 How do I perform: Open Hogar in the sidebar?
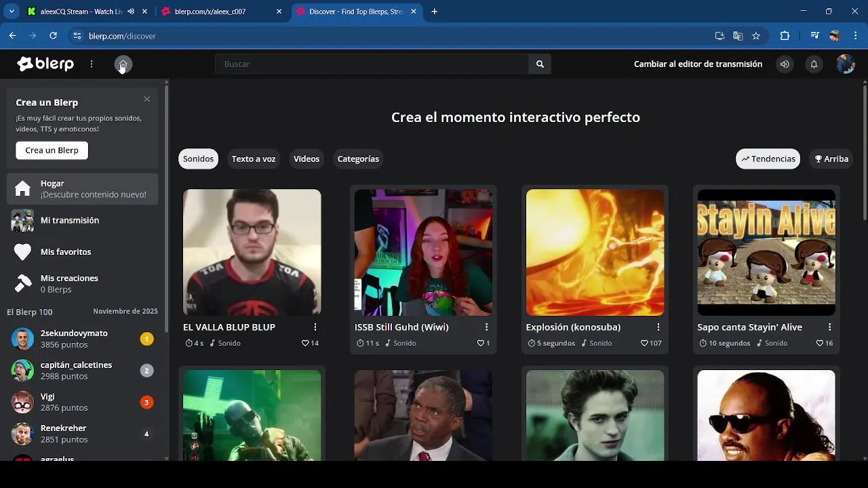[82, 188]
